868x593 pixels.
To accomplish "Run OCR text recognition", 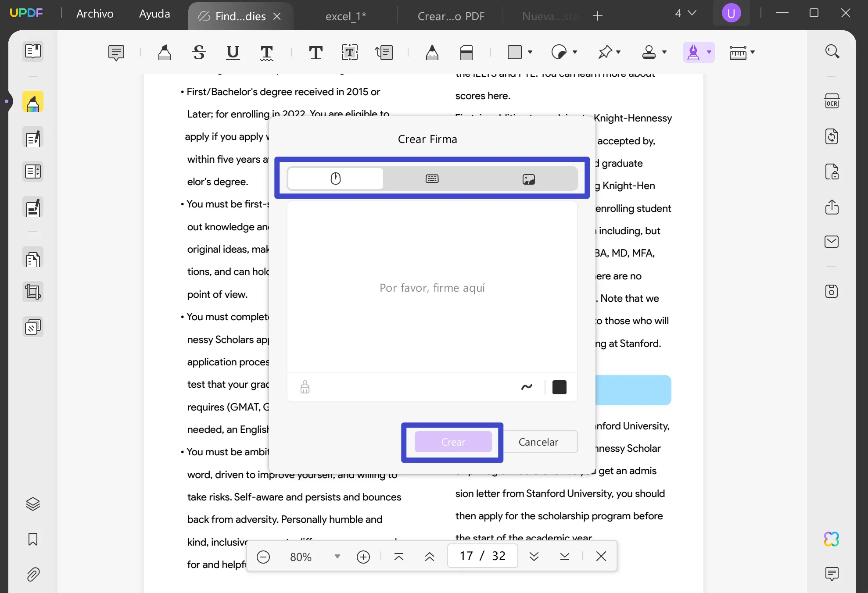I will [x=832, y=101].
